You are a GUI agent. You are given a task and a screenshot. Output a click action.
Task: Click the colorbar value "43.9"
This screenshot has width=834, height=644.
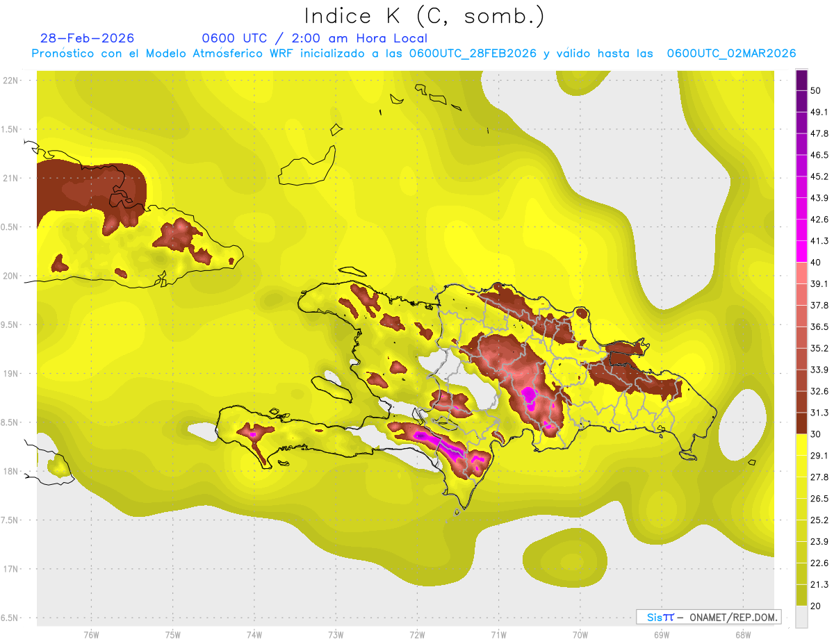819,198
